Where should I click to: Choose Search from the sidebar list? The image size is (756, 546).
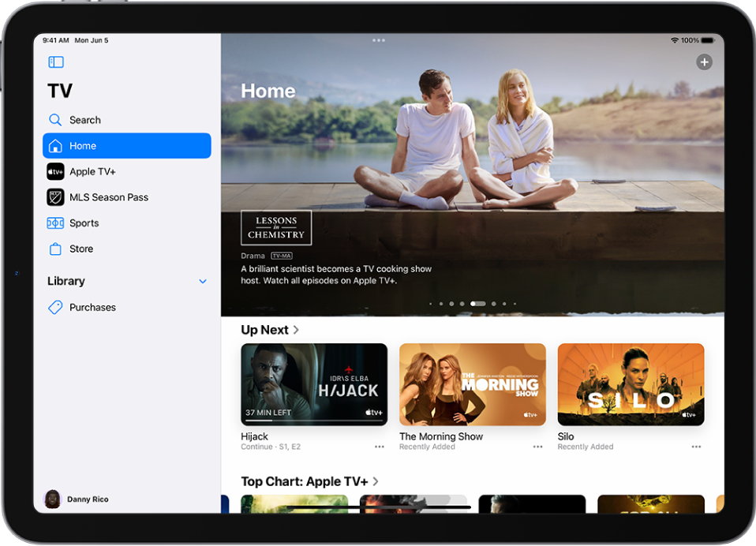point(84,119)
